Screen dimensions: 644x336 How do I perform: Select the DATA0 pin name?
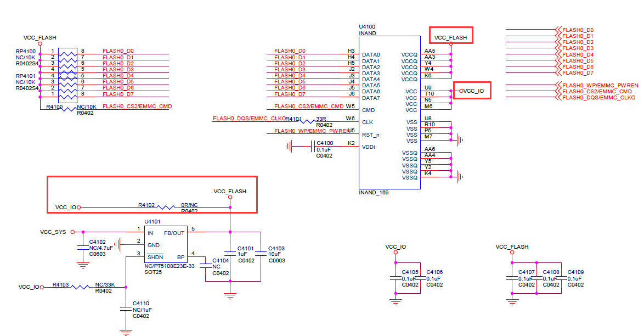371,55
